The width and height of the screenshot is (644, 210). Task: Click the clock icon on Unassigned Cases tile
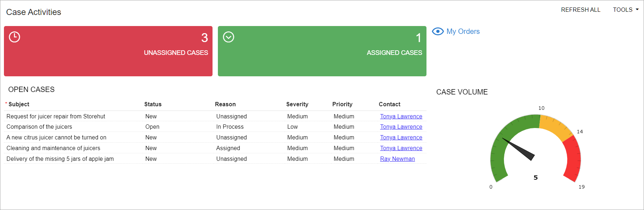[14, 37]
